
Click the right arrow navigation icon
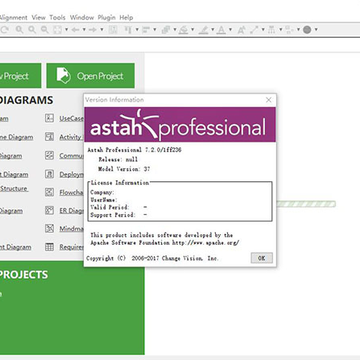click(x=92, y=30)
